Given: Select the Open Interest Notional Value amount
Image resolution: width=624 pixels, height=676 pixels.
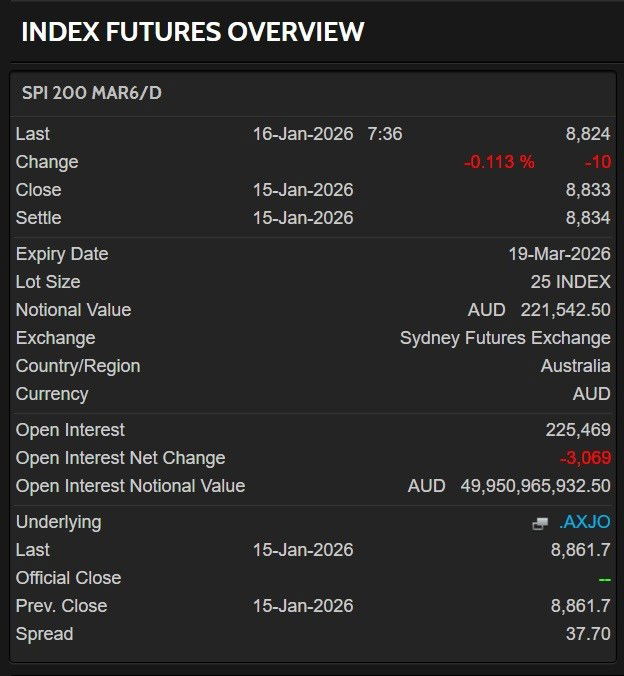Looking at the screenshot, I should [x=535, y=486].
